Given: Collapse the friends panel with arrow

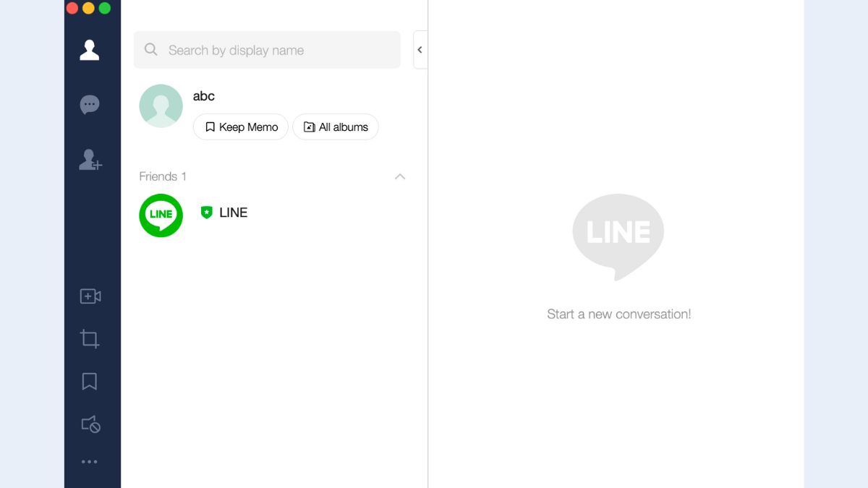Looking at the screenshot, I should pyautogui.click(x=420, y=50).
